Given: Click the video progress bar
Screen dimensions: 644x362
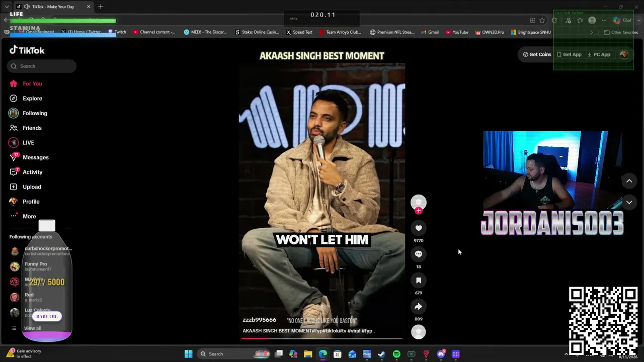Looking at the screenshot, I should pos(322,338).
